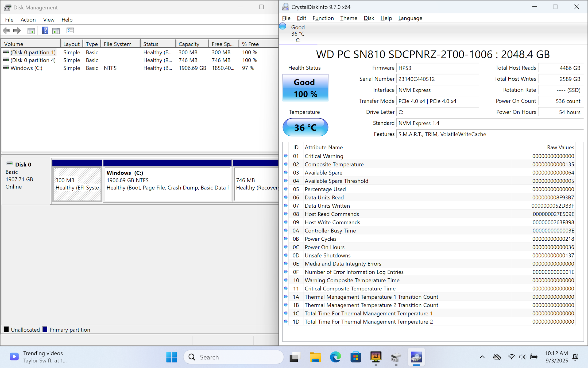Open CrystalDiskInfo Language menu

tap(410, 18)
